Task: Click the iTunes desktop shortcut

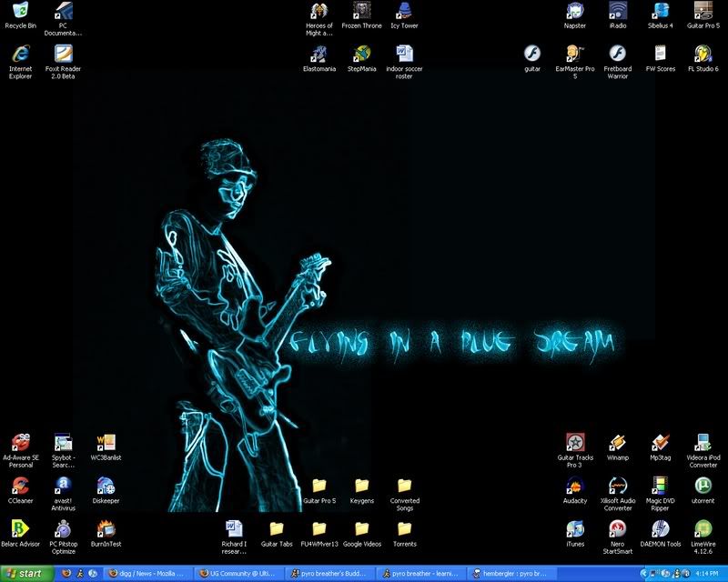Action: [575, 529]
